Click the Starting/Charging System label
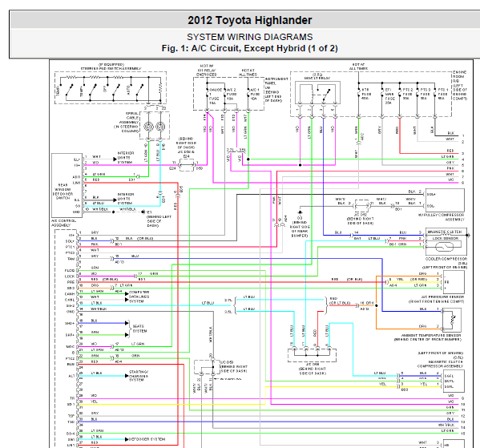This screenshot has width=480, height=448. pos(139,376)
